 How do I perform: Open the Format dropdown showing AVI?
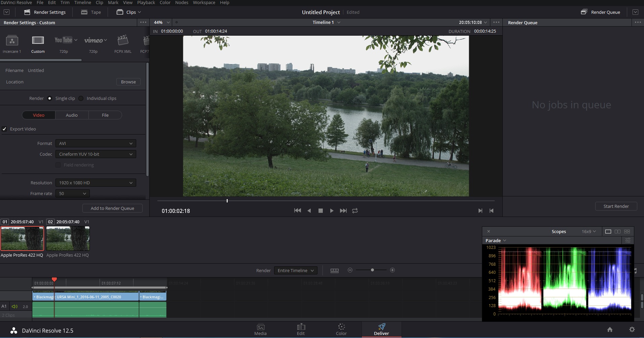[x=96, y=143]
